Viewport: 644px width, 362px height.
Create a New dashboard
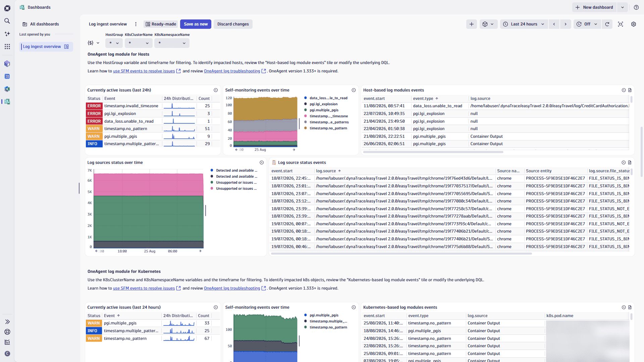pyautogui.click(x=594, y=7)
